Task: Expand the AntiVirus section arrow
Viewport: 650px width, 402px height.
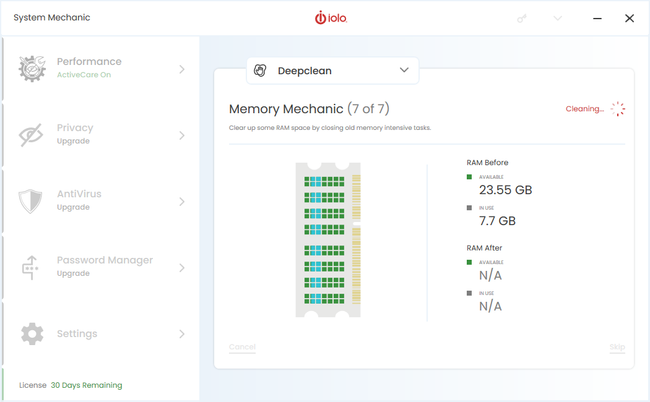Action: point(182,201)
